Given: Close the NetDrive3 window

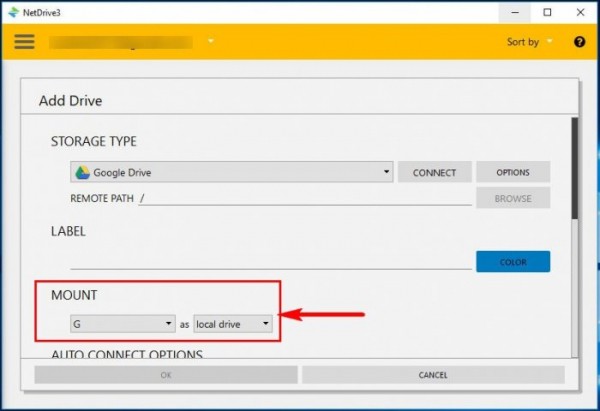Looking at the screenshot, I should coord(580,12).
